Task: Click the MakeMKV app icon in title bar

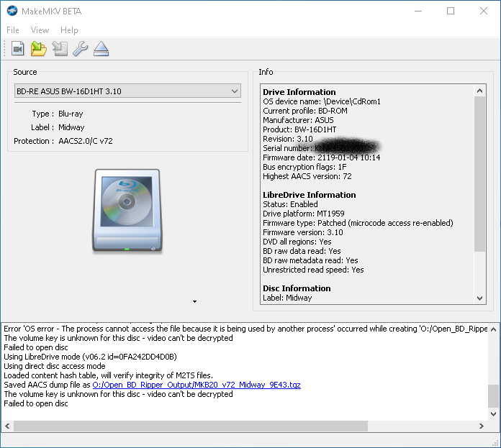Action: (x=12, y=12)
